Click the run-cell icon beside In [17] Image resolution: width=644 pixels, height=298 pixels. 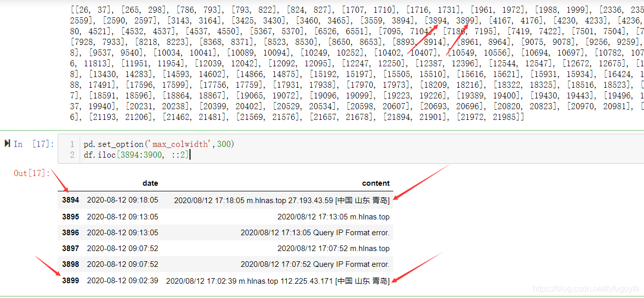pyautogui.click(x=7, y=144)
